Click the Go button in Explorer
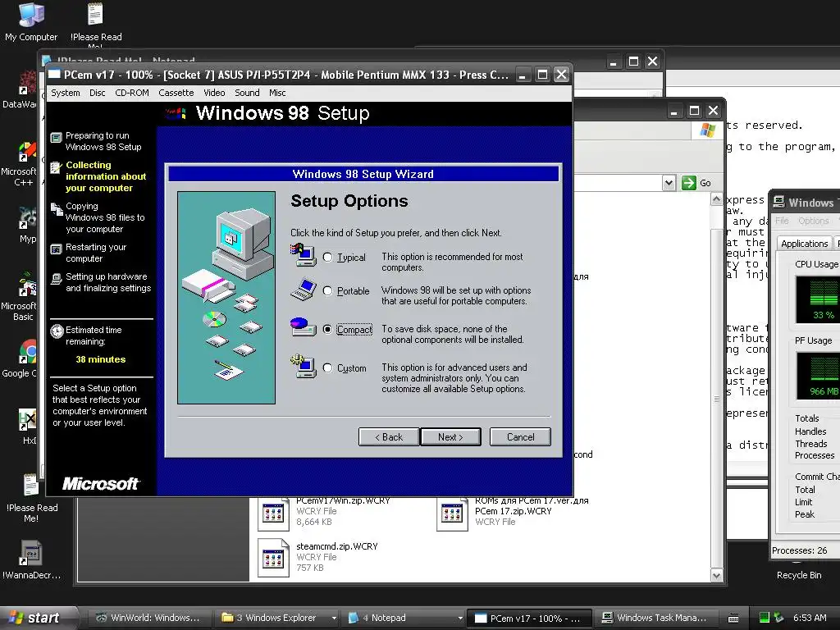840x630 pixels. [x=696, y=183]
